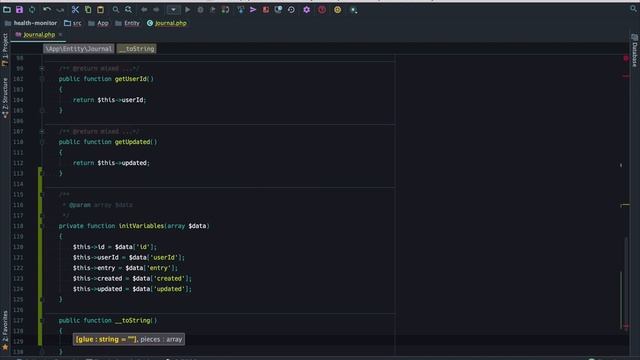Click the \App\Entity\Journal breadcrumb
The width and height of the screenshot is (640, 360).
click(x=79, y=49)
